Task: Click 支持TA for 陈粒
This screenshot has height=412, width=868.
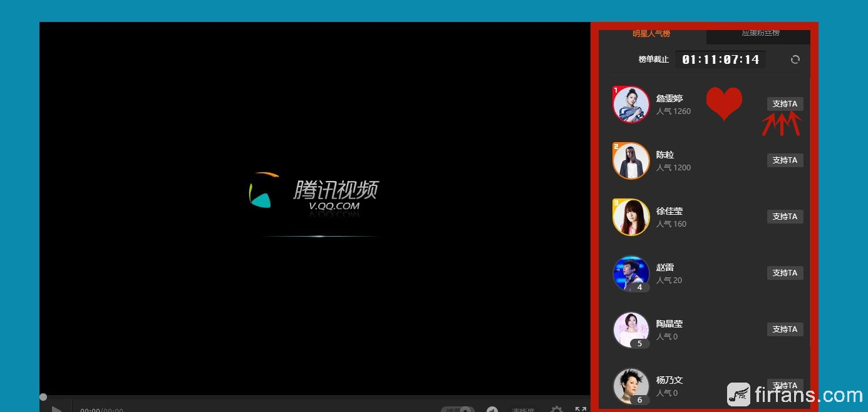Action: (785, 160)
